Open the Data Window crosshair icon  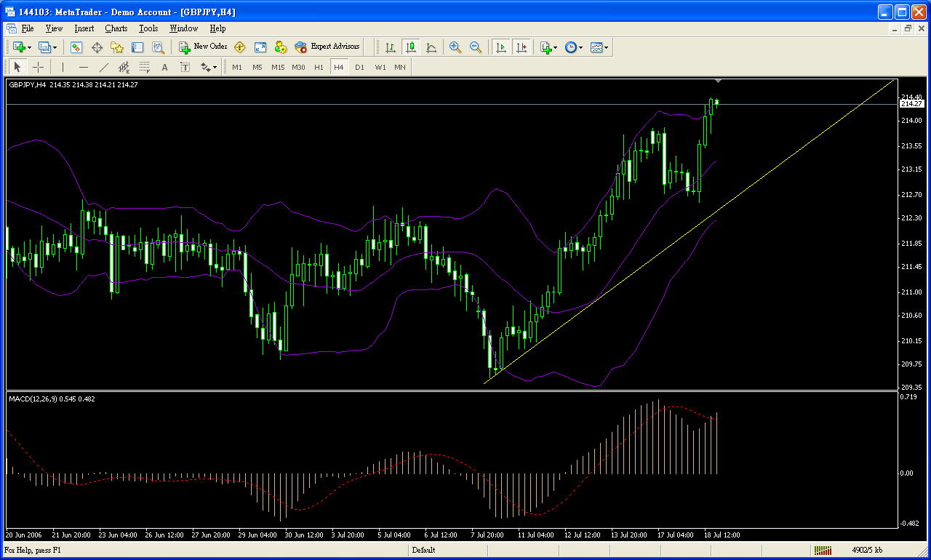(x=97, y=47)
